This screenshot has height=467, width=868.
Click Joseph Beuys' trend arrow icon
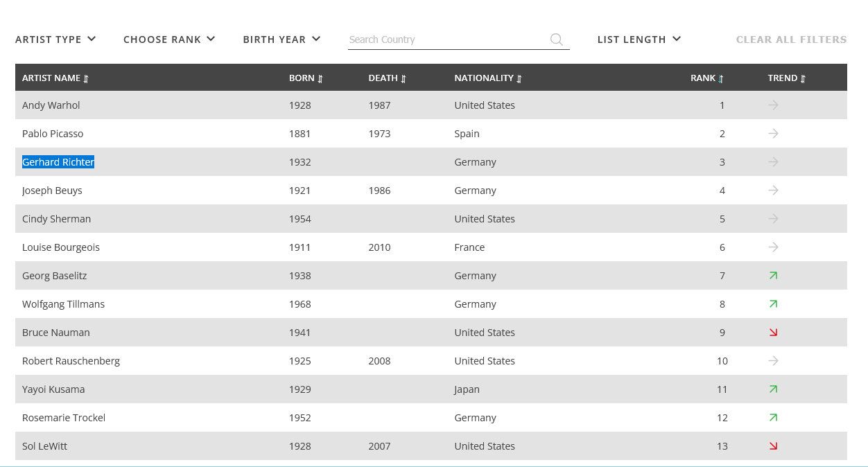(x=774, y=191)
